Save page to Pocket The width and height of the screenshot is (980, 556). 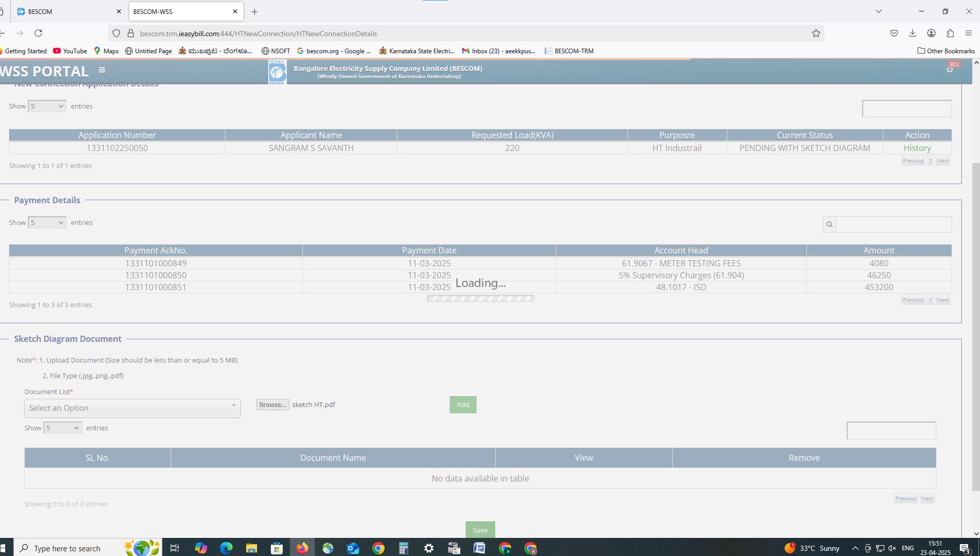pos(894,33)
